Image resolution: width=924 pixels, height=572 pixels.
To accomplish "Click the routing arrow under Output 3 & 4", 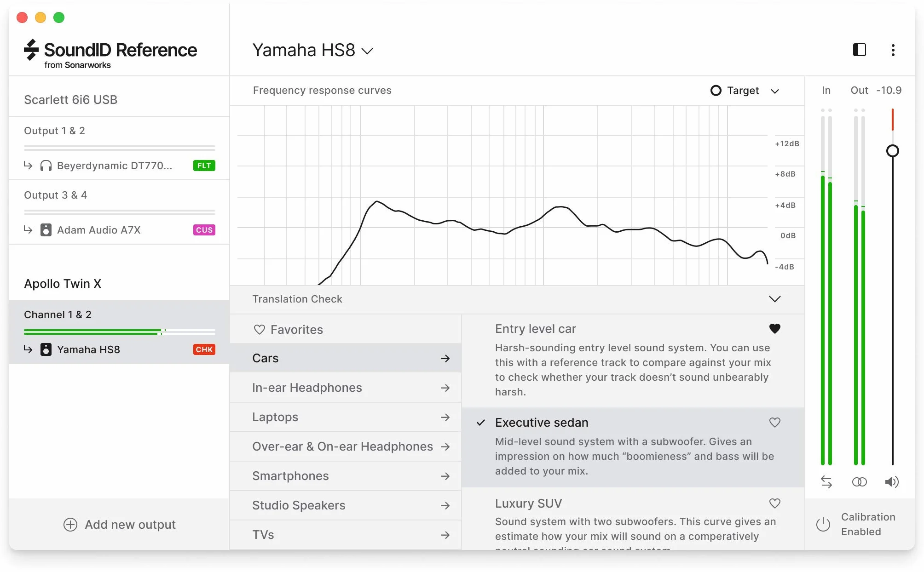I will [28, 229].
